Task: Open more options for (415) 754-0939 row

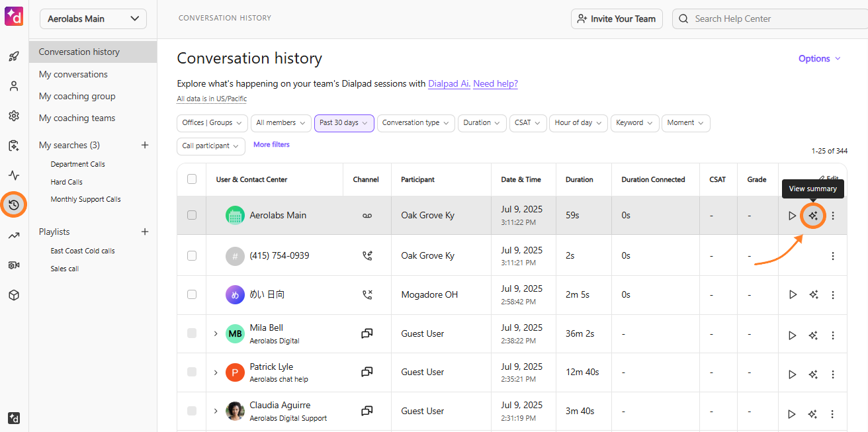Action: [x=833, y=256]
